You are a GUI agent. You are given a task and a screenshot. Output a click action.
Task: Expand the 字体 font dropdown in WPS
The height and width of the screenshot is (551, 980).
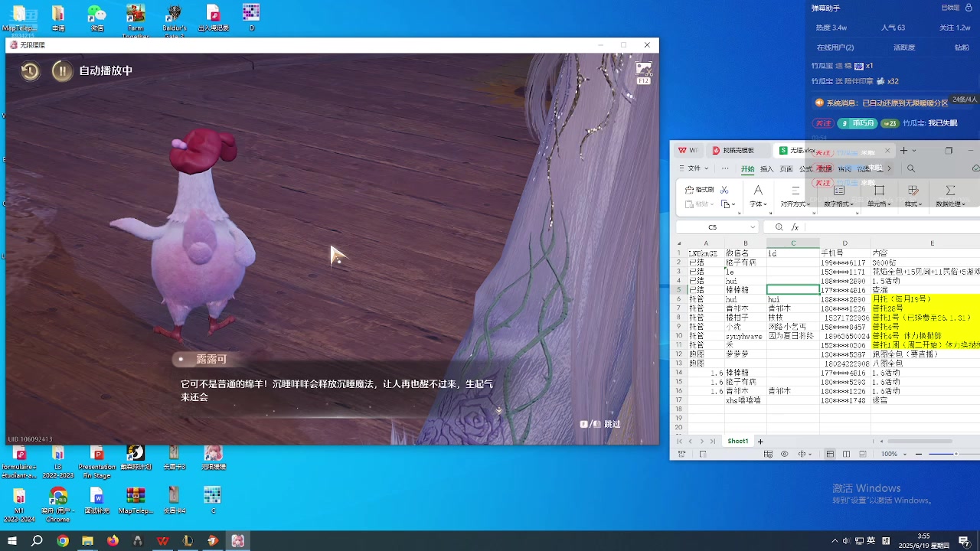pyautogui.click(x=758, y=204)
